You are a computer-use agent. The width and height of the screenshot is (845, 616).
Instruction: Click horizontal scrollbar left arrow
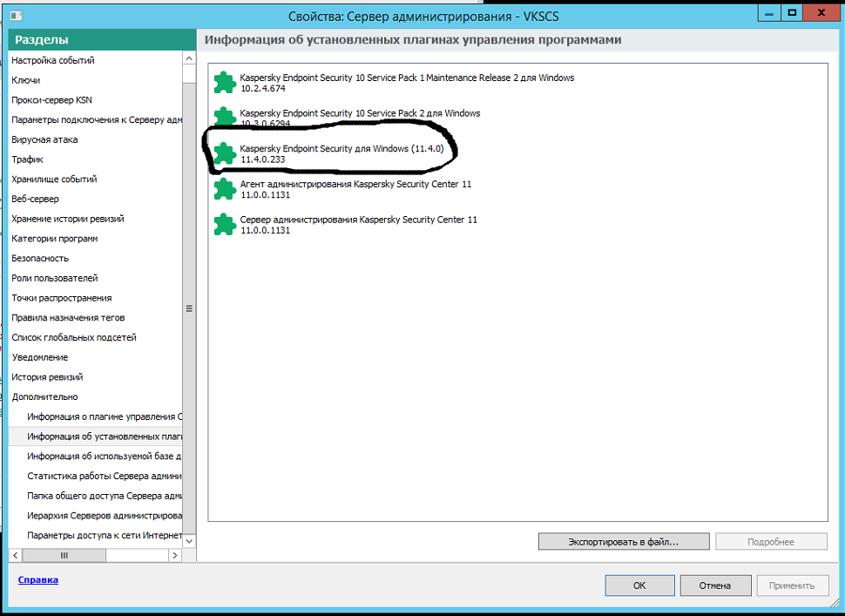click(16, 555)
